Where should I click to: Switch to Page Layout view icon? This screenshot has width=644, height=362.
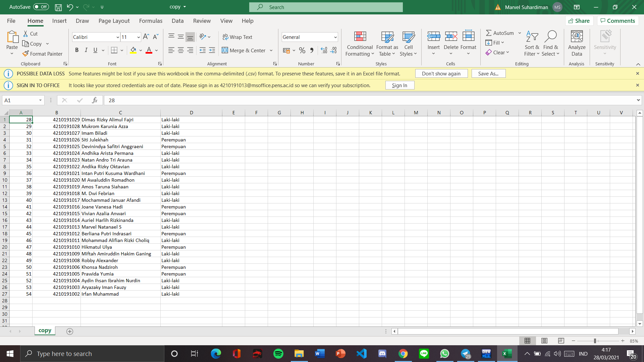[x=544, y=341]
